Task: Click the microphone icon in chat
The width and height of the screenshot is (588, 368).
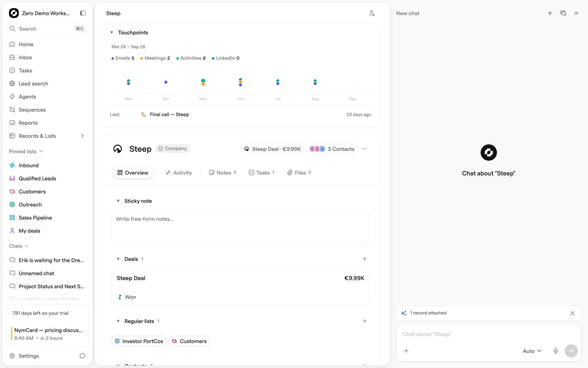Action: click(x=556, y=351)
